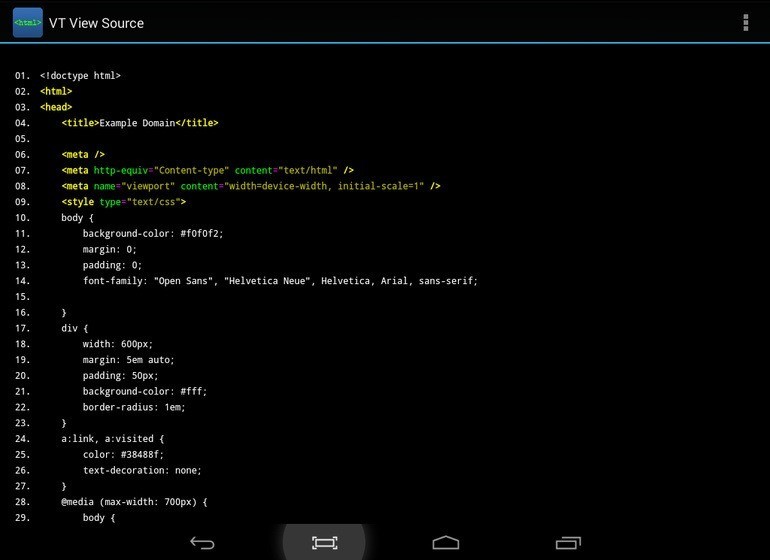Tap the VT View Source app icon

click(28, 23)
